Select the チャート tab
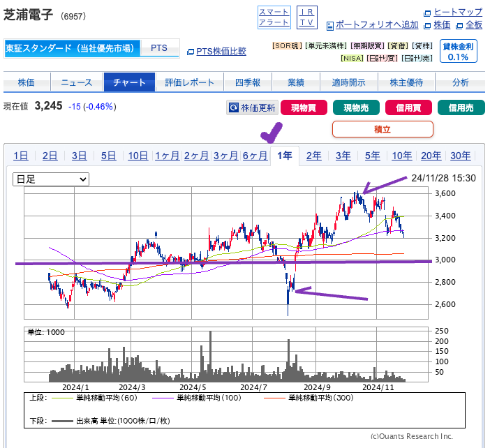 tap(129, 82)
